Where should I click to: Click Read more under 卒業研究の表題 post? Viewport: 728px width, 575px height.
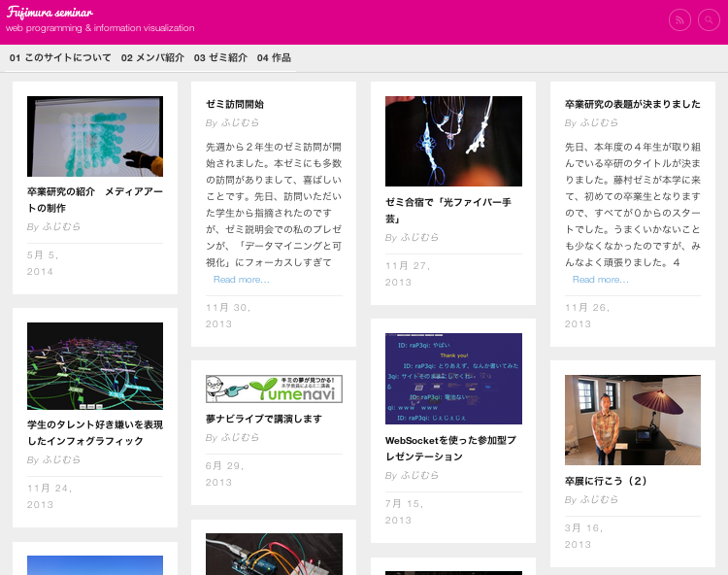pos(600,280)
